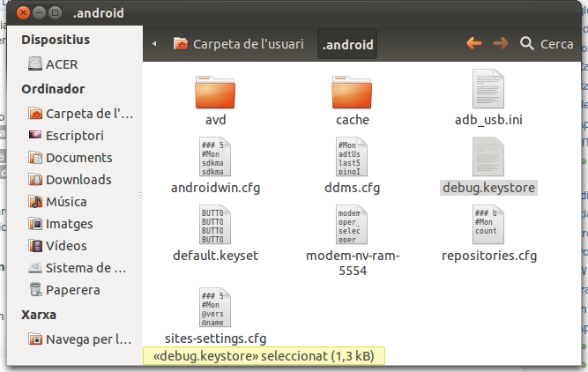Viewport: 588px width, 372px height.
Task: Select the modem-nv-ram-5554 file
Action: pos(352,227)
